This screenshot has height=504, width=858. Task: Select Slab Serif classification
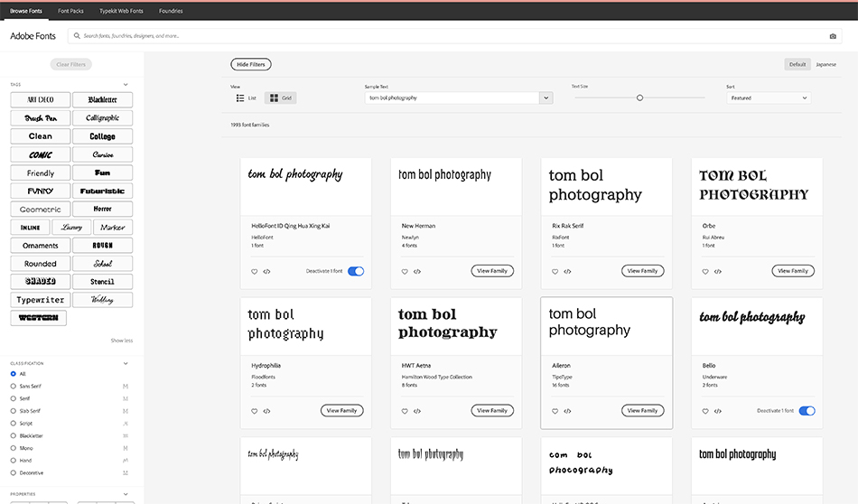click(x=14, y=411)
